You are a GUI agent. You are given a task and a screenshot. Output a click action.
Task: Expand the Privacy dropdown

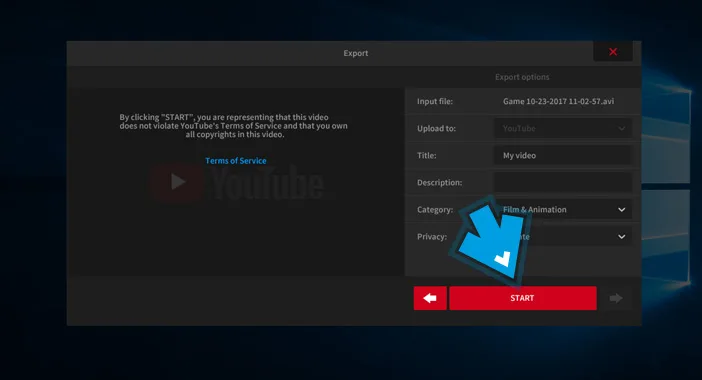(x=563, y=236)
